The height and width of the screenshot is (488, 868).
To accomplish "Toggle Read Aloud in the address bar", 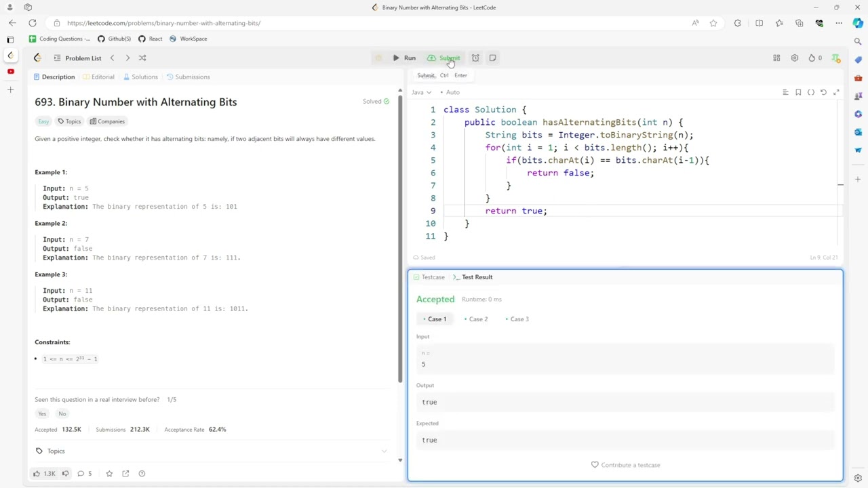I will click(x=695, y=23).
